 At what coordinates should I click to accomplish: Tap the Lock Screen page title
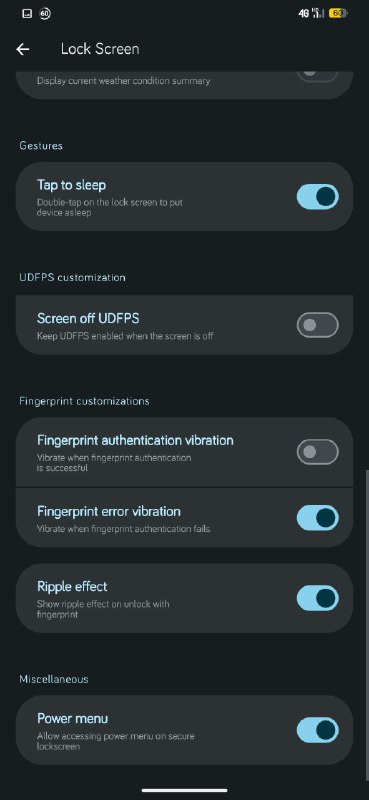[x=100, y=49]
